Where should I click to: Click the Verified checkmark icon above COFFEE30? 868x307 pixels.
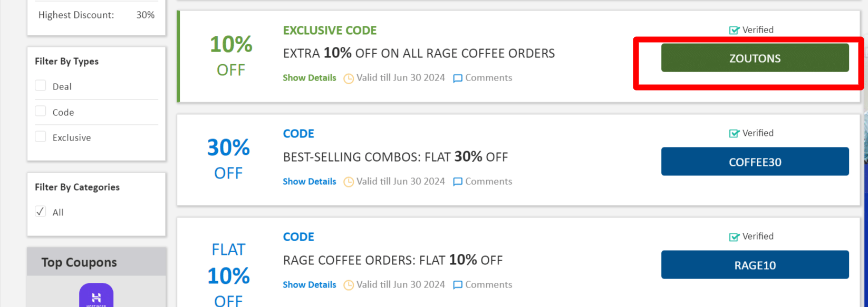[734, 133]
